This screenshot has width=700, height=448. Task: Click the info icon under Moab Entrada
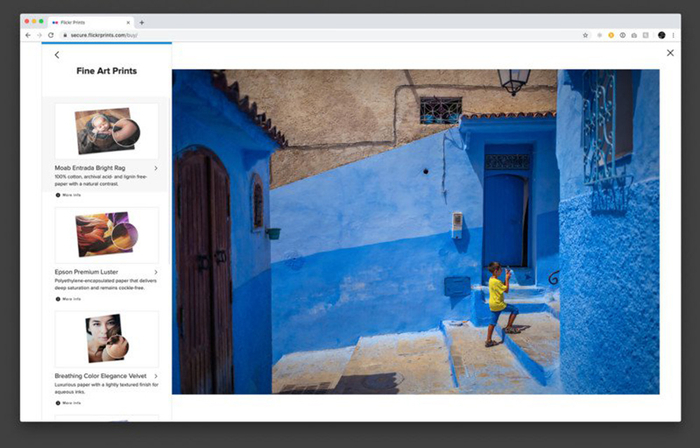(x=58, y=195)
